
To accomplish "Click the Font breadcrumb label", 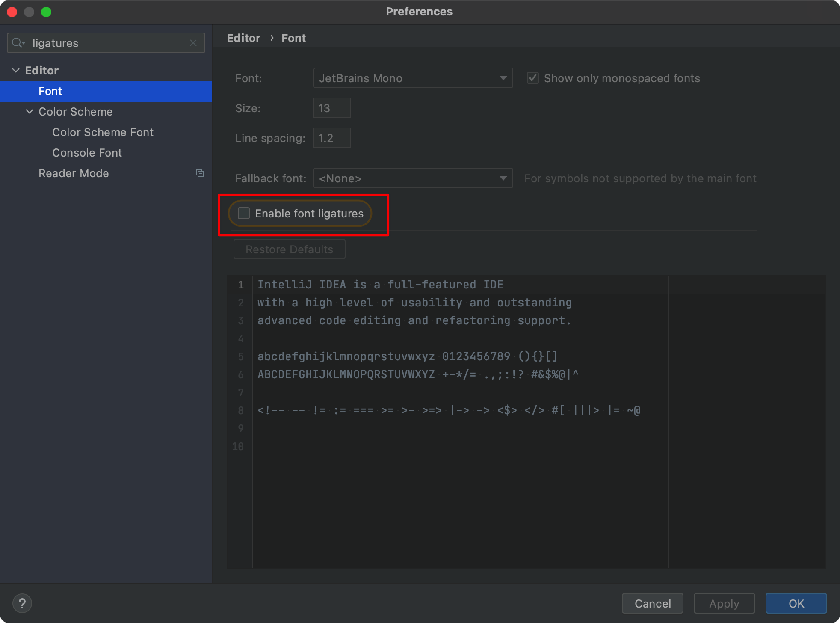I will click(293, 38).
